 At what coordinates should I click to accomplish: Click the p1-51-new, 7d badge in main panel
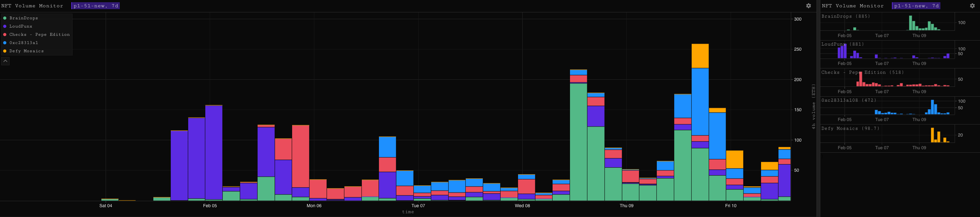[95, 6]
